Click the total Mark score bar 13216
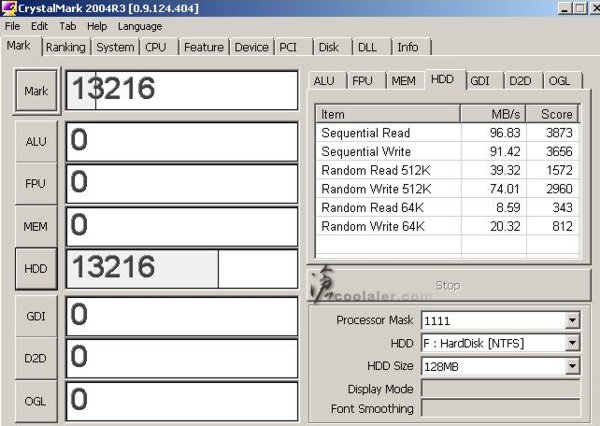The width and height of the screenshot is (600, 426). pyautogui.click(x=182, y=90)
